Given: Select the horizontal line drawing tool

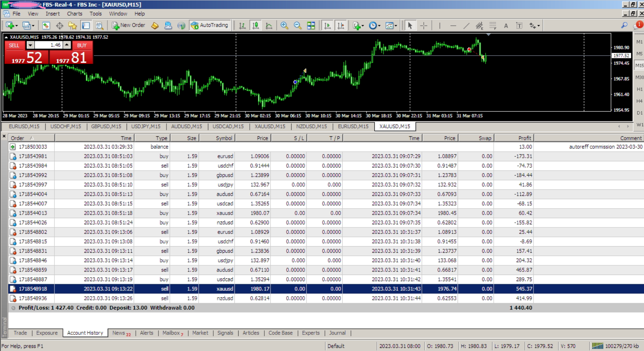Looking at the screenshot, I should coord(453,25).
